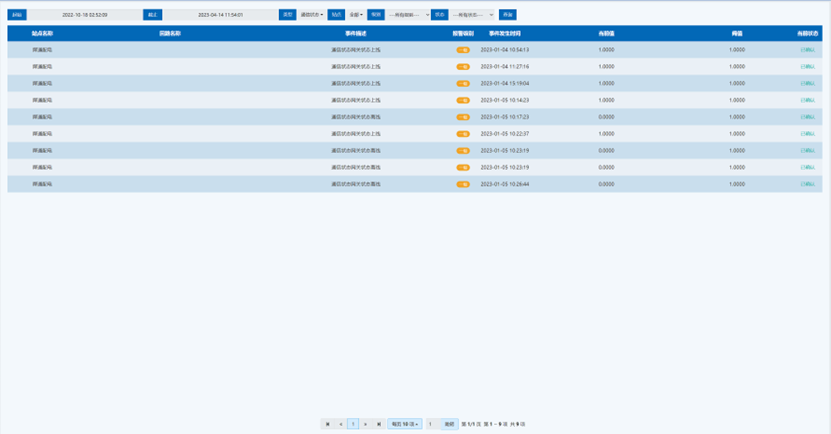
Task: Go to the first page of results
Action: click(327, 424)
